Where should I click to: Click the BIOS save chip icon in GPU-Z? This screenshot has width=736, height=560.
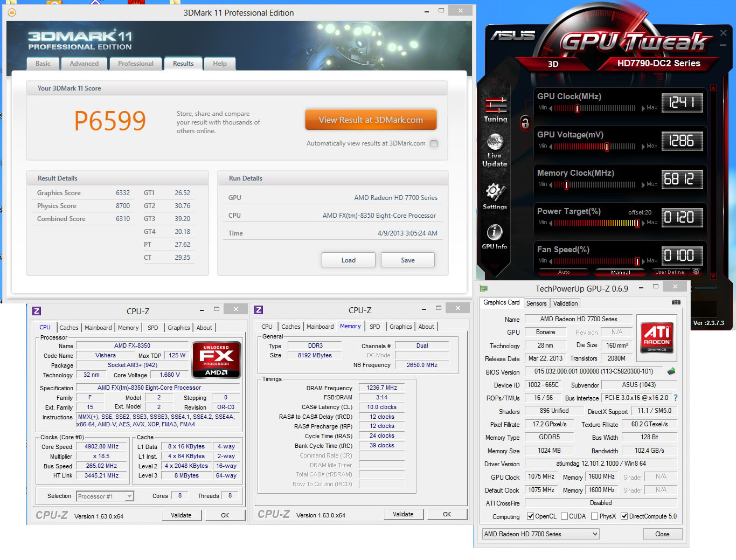671,371
